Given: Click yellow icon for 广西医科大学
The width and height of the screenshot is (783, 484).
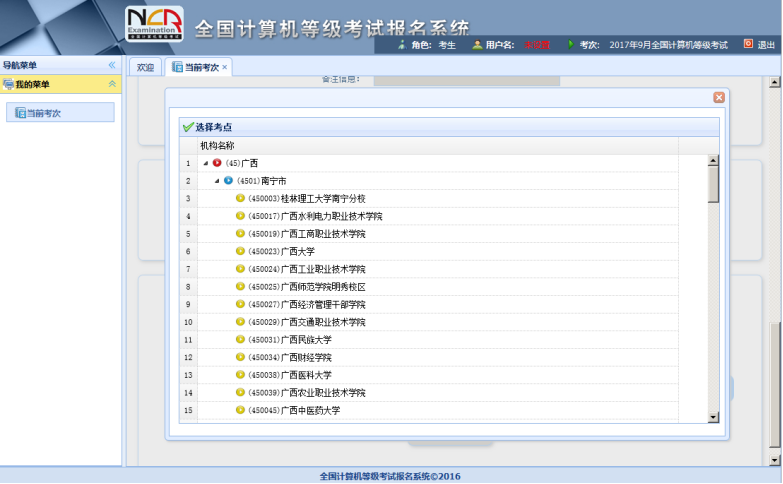Looking at the screenshot, I should [x=240, y=375].
